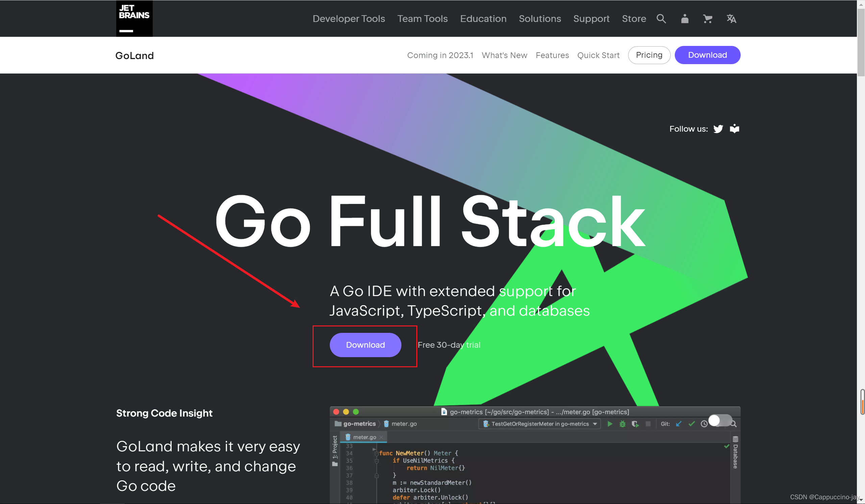Click the page vertical scrollbar thumb

861,43
